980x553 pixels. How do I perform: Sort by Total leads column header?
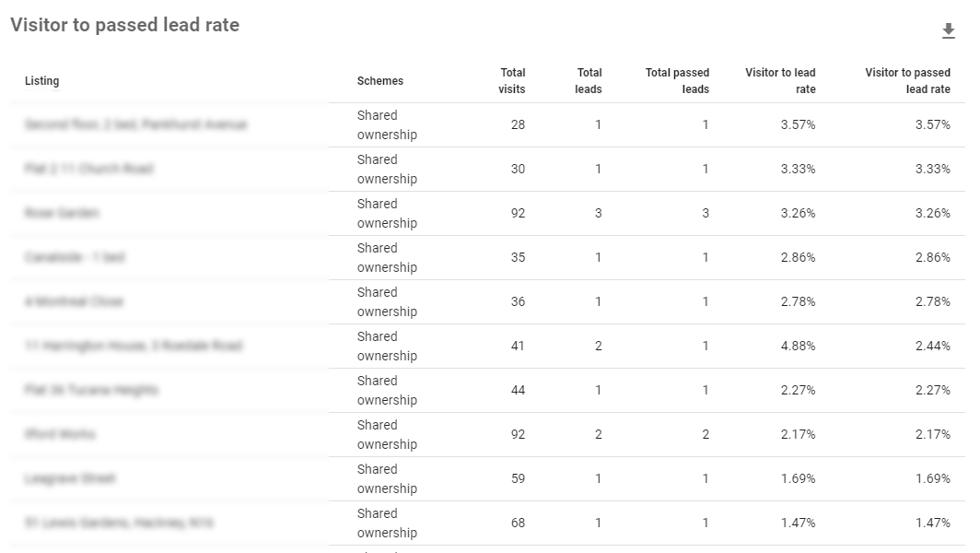(x=589, y=81)
